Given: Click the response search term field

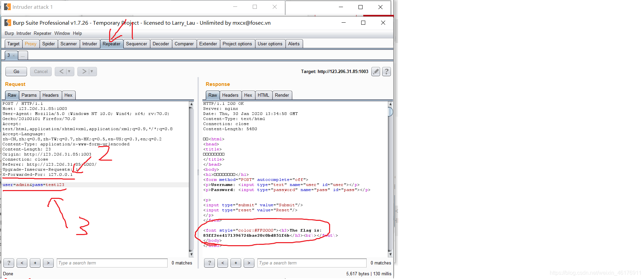Looking at the screenshot, I should click(x=312, y=263).
